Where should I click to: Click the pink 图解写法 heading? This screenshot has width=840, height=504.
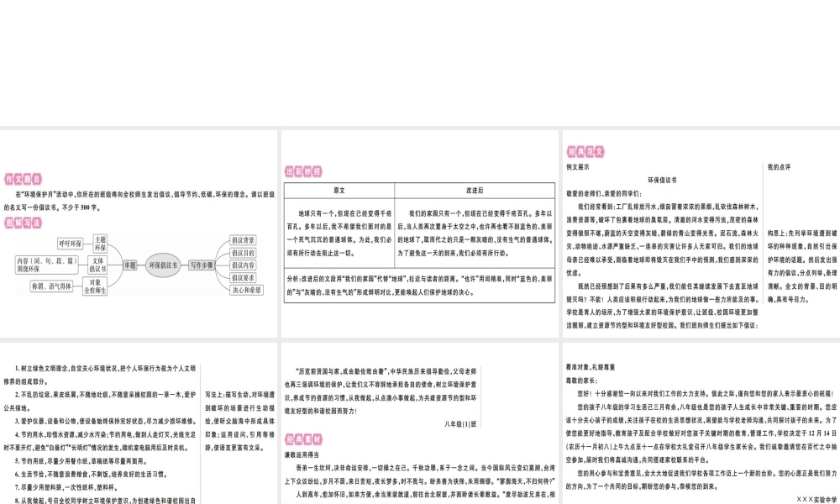coord(23,223)
